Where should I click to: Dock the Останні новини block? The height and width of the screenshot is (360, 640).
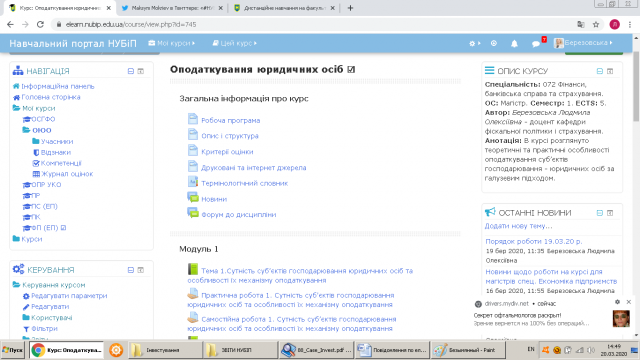(x=610, y=213)
